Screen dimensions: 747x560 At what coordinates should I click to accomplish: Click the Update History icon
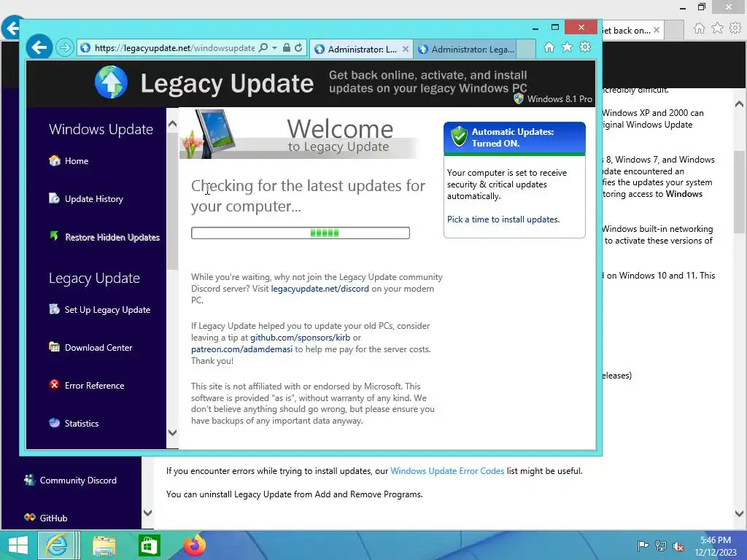coord(54,198)
